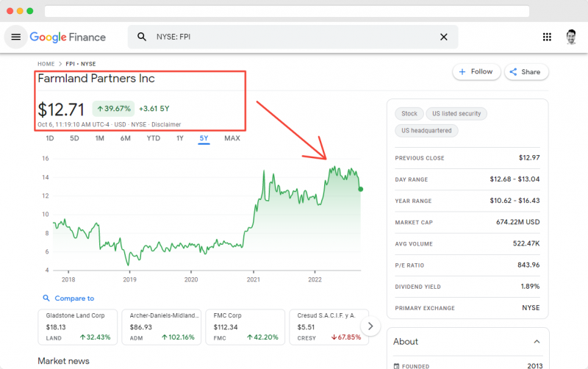The width and height of the screenshot is (588, 369).
Task: Open the account profile avatar
Action: 571,37
